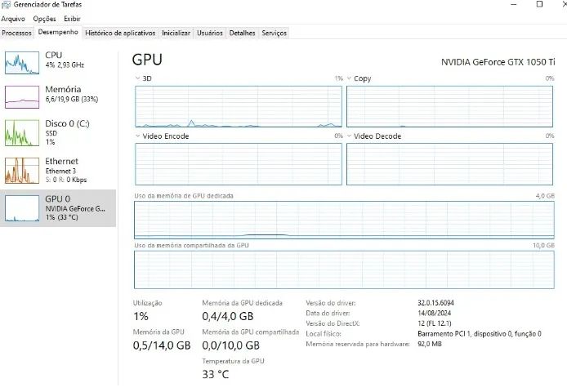Image resolution: width=567 pixels, height=392 pixels.
Task: Open the Exibir menu
Action: click(72, 19)
